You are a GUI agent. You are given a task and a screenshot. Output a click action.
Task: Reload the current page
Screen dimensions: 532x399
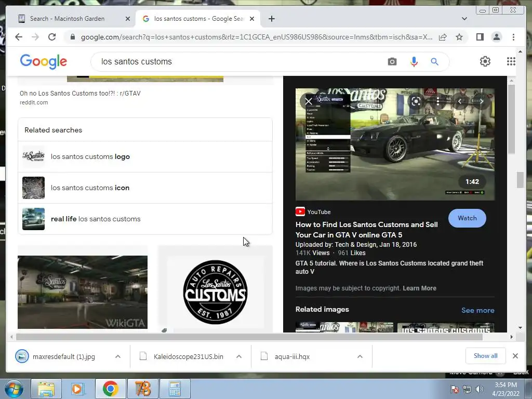[x=52, y=37]
